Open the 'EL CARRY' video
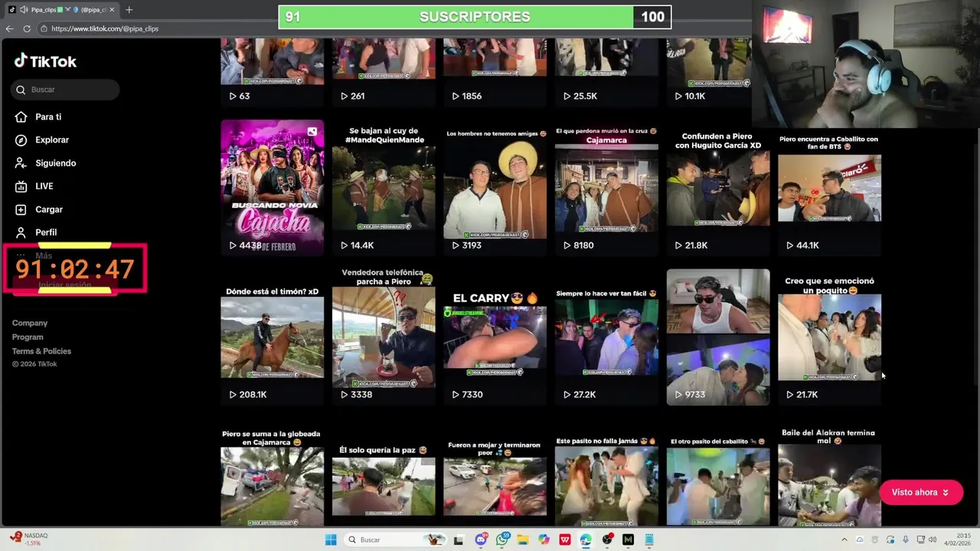Viewport: 980px width, 551px height. click(x=495, y=337)
